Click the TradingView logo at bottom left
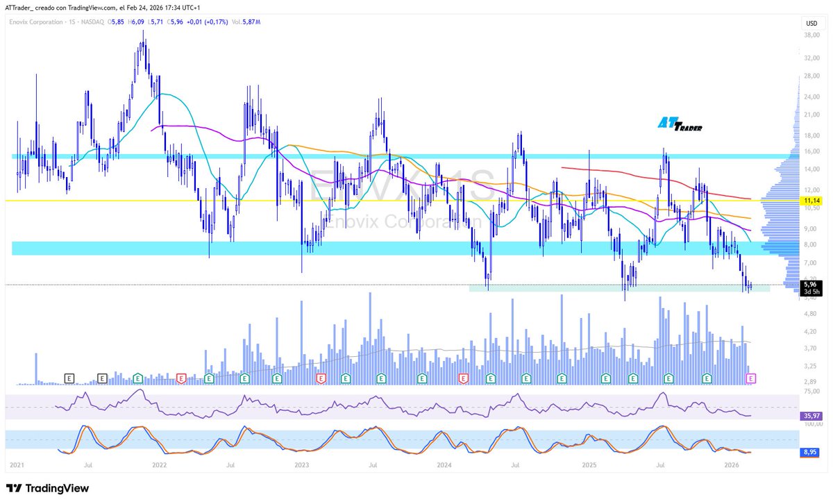The height and width of the screenshot is (504, 833). click(44, 488)
